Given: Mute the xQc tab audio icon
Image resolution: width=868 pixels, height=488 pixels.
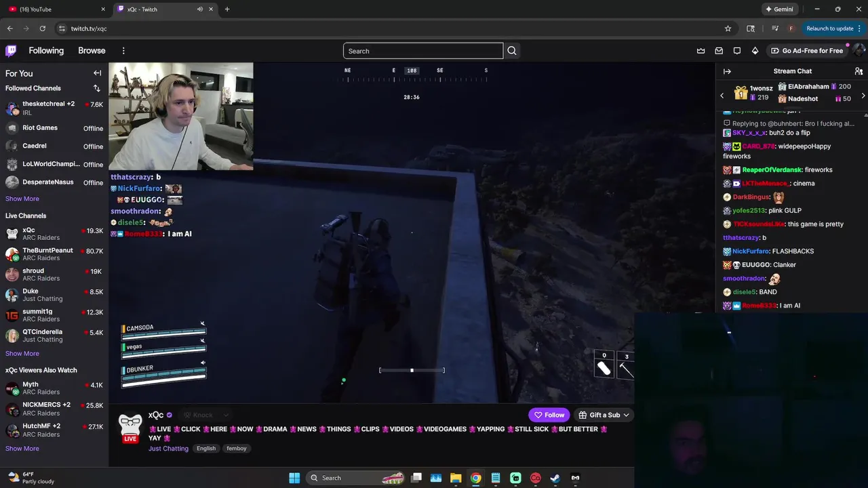Looking at the screenshot, I should (x=199, y=9).
